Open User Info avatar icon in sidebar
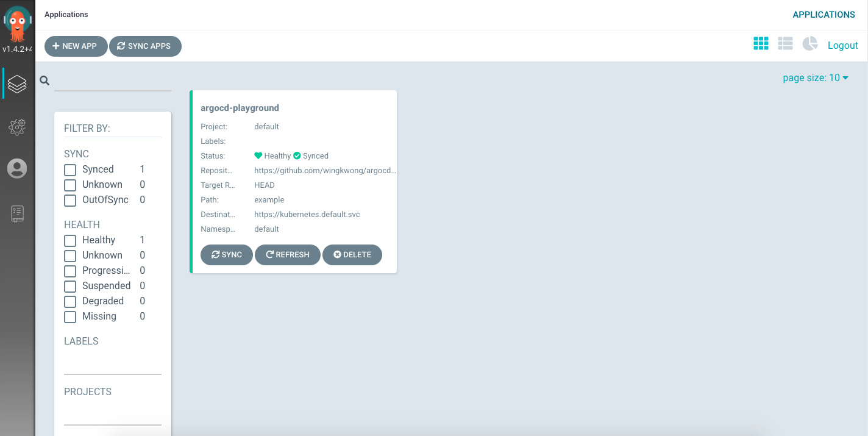 [17, 168]
